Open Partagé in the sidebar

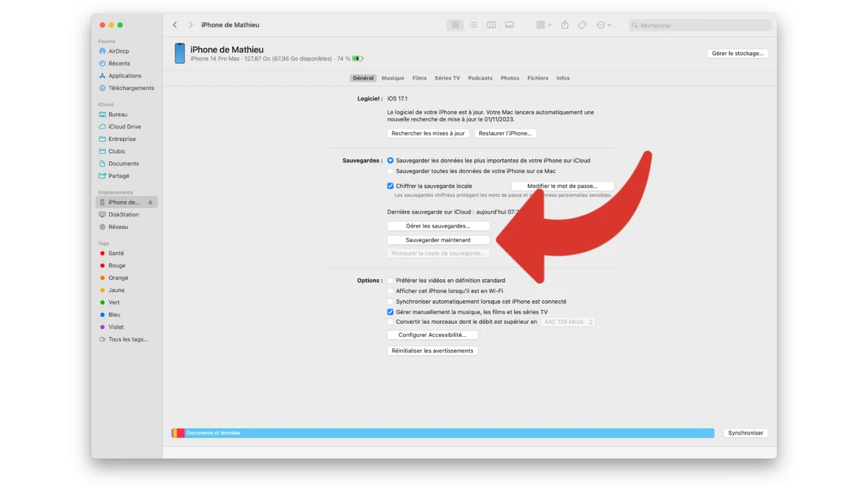pos(119,176)
